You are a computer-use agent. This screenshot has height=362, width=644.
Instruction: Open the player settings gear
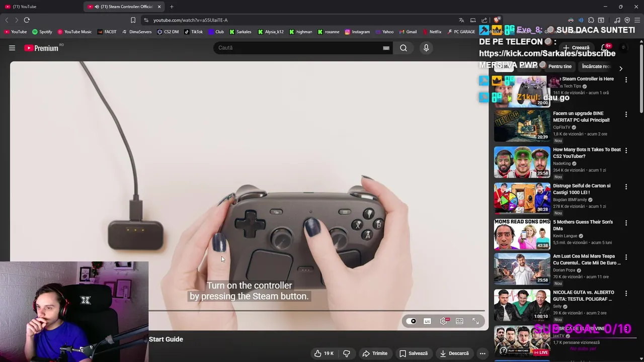pos(443,321)
